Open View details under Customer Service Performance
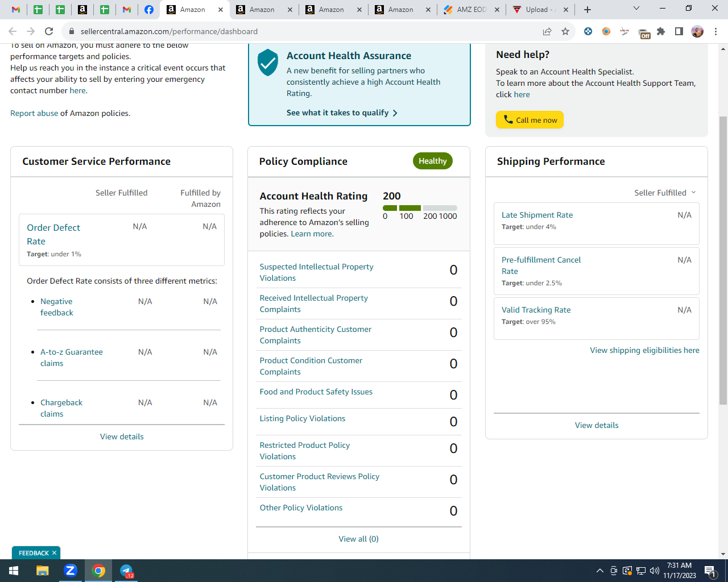 (122, 436)
